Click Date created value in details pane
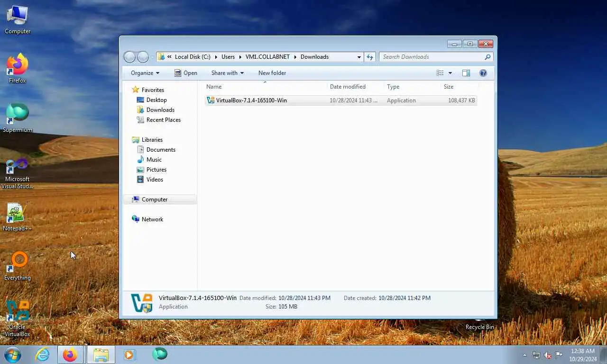607x364 pixels. point(405,298)
